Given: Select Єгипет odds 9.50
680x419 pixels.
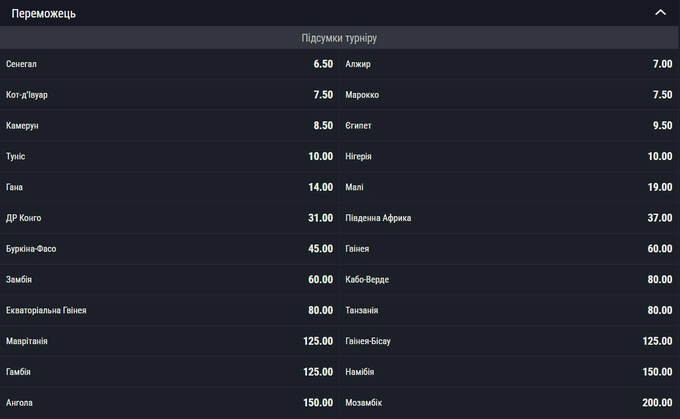Looking at the screenshot, I should 509,126.
